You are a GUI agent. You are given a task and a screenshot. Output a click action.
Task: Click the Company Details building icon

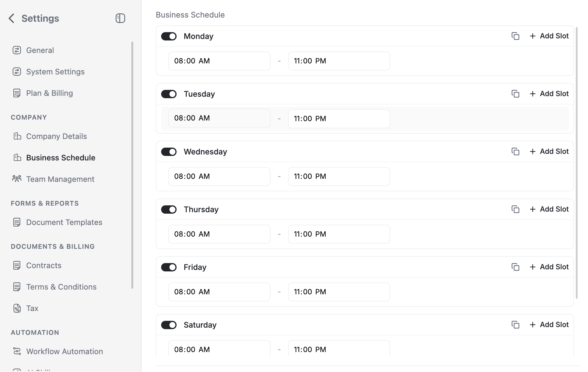17,136
